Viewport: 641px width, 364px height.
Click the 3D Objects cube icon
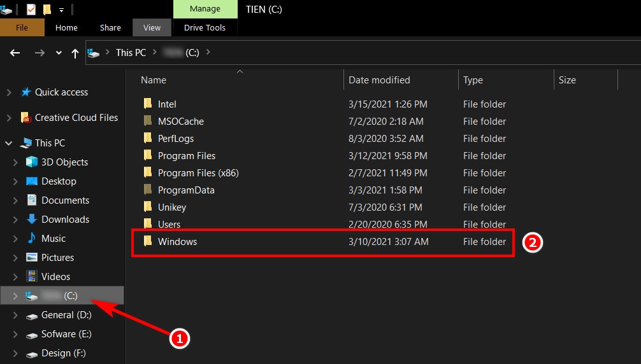(x=31, y=162)
